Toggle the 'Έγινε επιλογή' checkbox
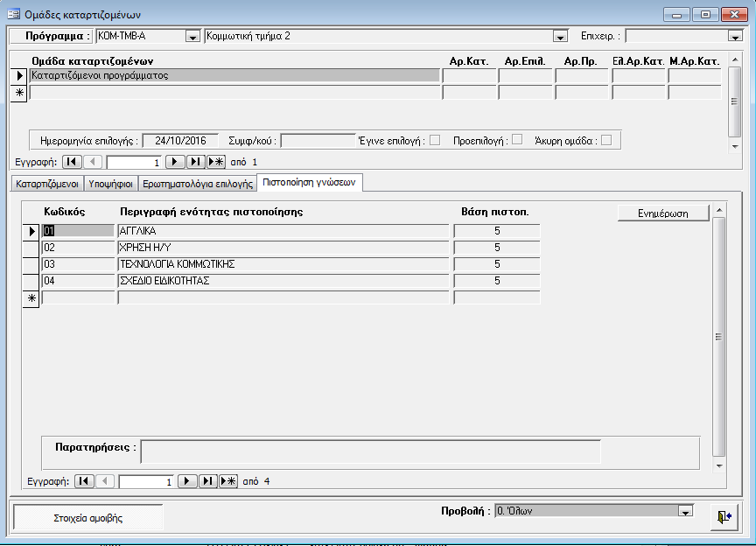Screen dimensions: 756x546 coord(434,140)
